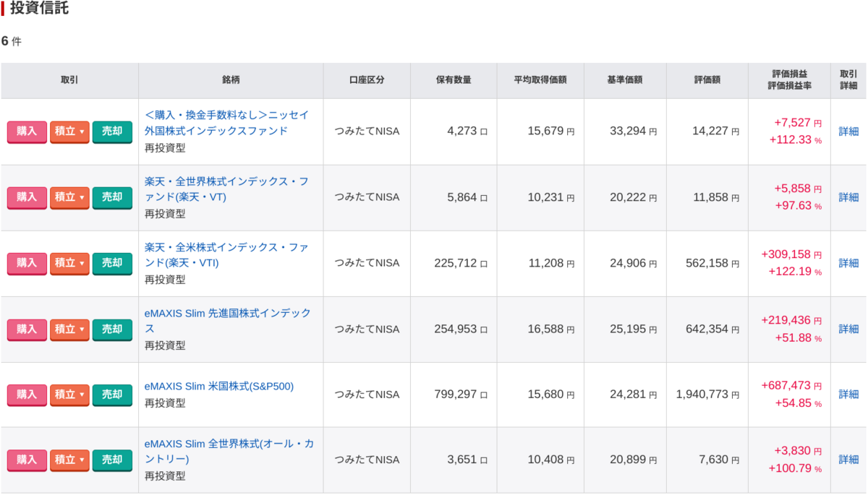Open 詳細 for 全世界株式(オール・カントリー) row
The image size is (868, 495).
coord(848,460)
